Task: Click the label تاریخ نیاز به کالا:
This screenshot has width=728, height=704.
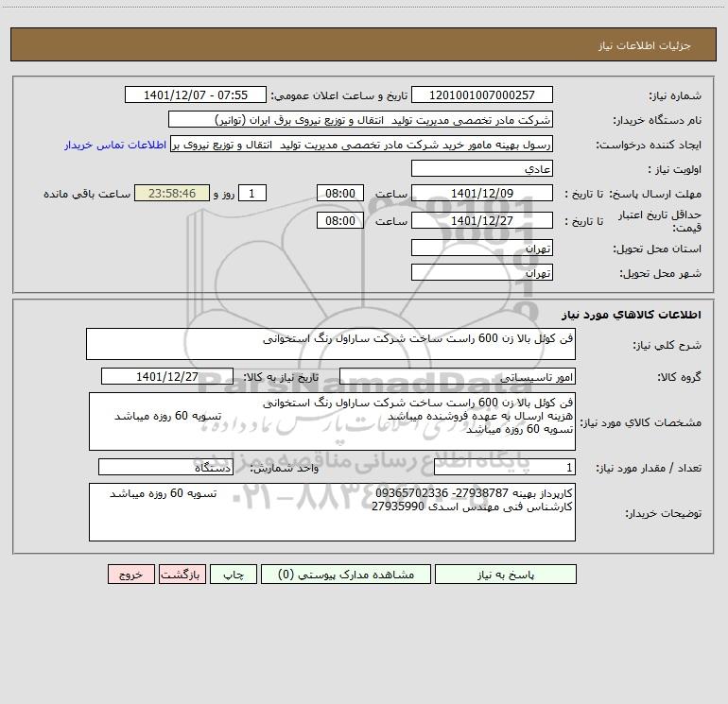Action: coord(282,377)
